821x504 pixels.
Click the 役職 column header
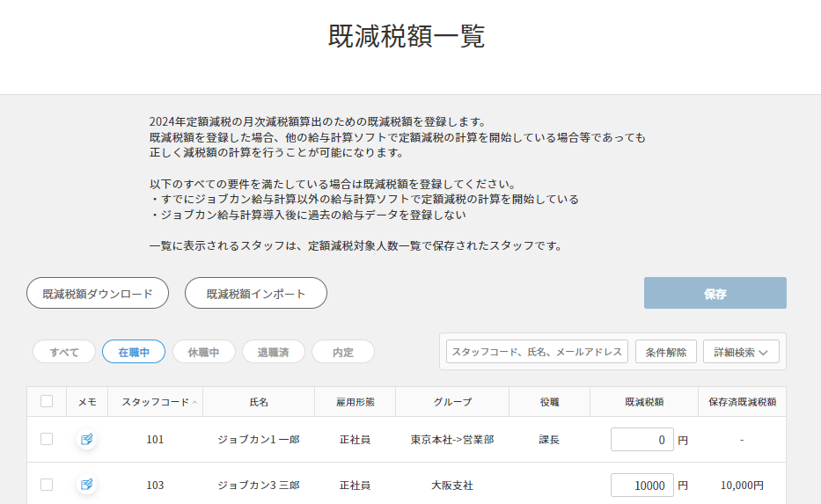tap(549, 402)
